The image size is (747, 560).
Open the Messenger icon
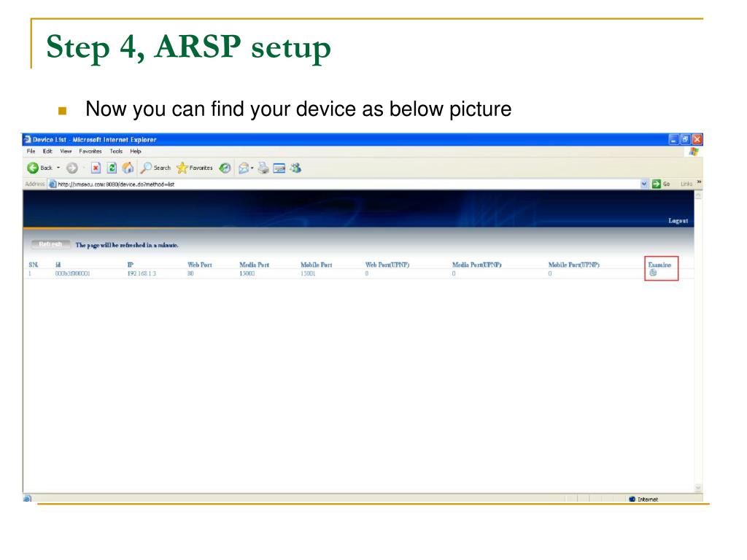pos(295,168)
